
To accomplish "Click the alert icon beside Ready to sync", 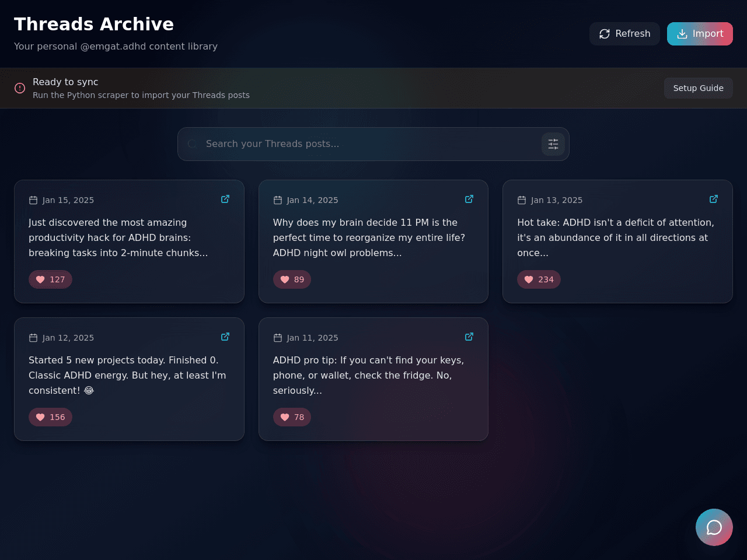I will pyautogui.click(x=20, y=88).
